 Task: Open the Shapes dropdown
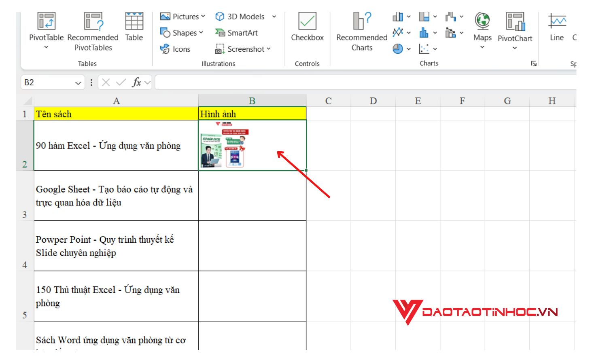pyautogui.click(x=201, y=33)
